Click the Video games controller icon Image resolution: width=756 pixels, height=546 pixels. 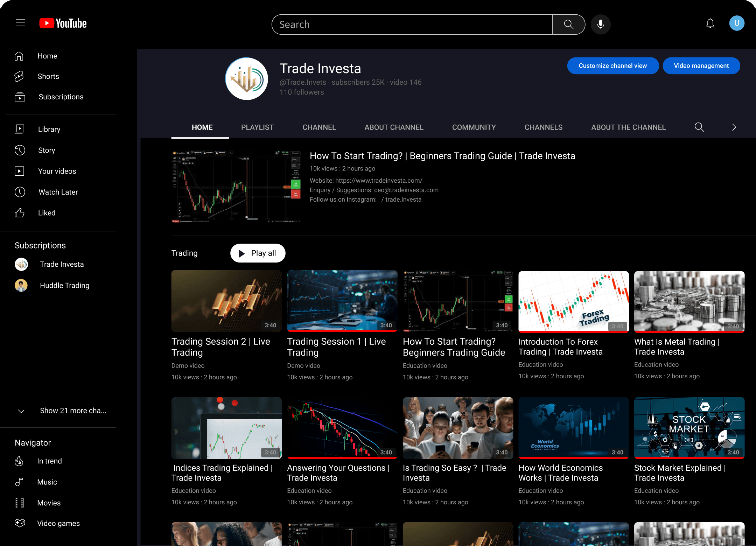[20, 523]
